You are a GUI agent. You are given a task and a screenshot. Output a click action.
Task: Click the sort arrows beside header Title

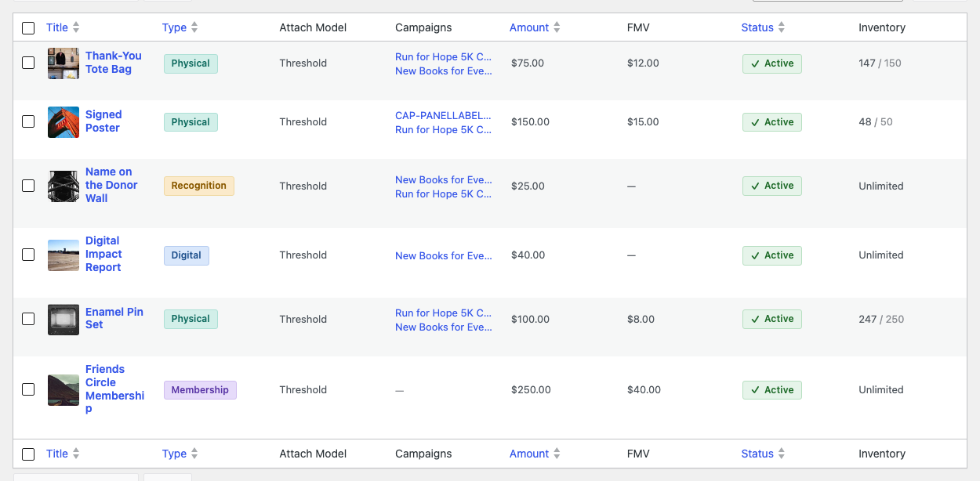pyautogui.click(x=76, y=27)
